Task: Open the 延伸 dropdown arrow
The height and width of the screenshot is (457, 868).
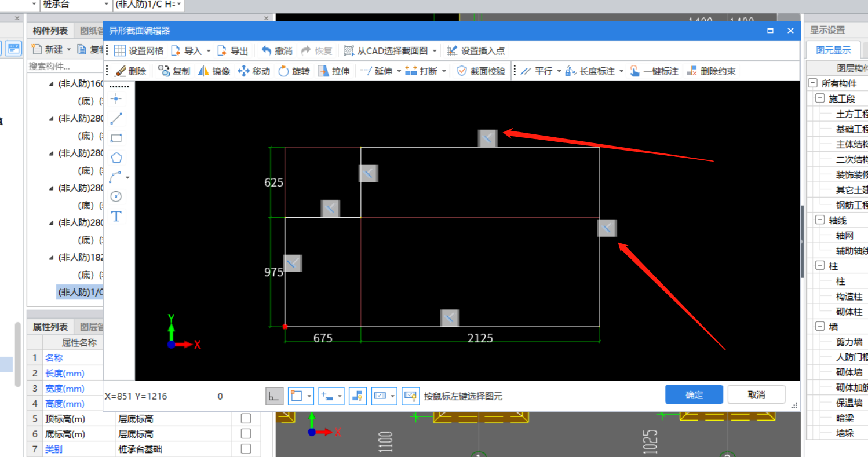Action: 399,72
